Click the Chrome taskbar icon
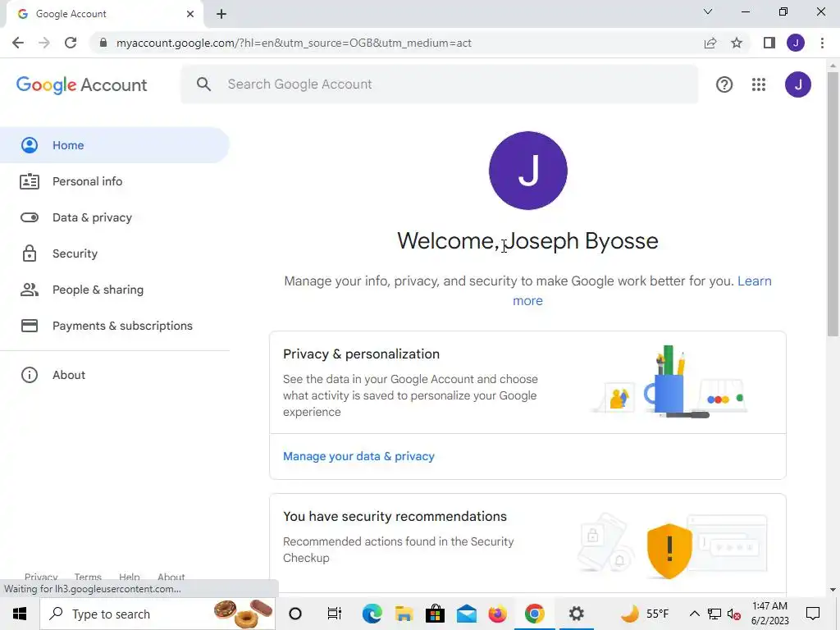840x630 pixels. pyautogui.click(x=534, y=614)
